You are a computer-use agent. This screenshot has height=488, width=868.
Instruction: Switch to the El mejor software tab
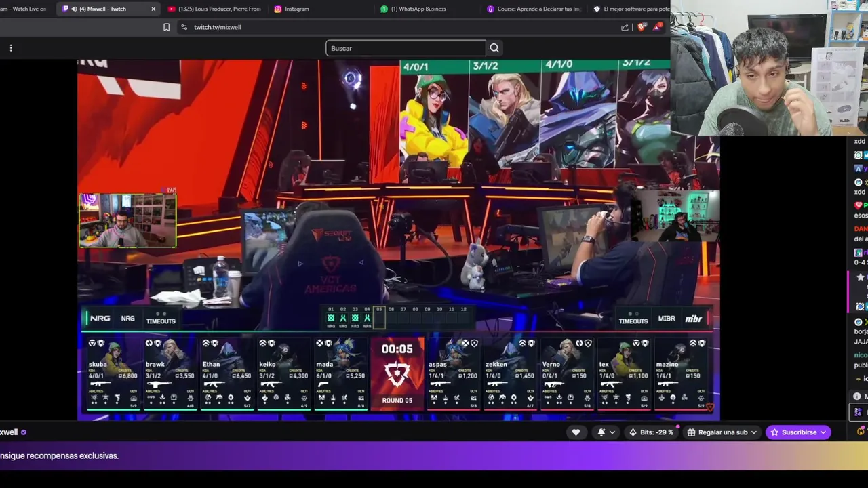(631, 9)
